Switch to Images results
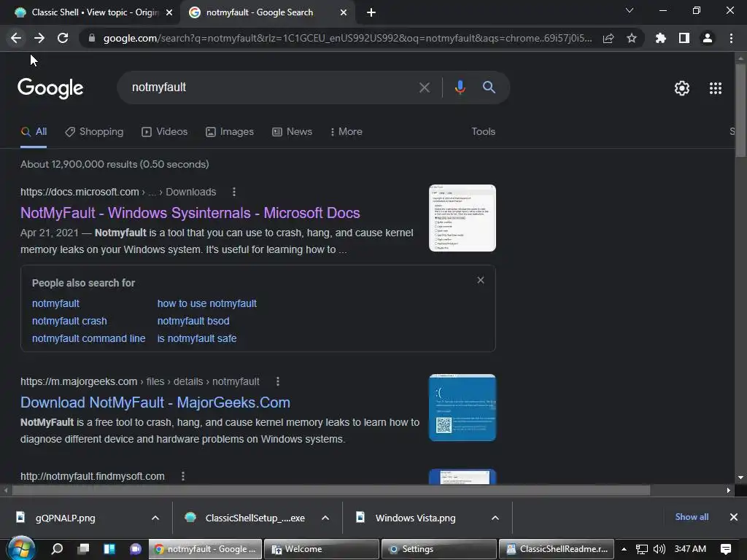Image resolution: width=747 pixels, height=560 pixels. tap(230, 132)
